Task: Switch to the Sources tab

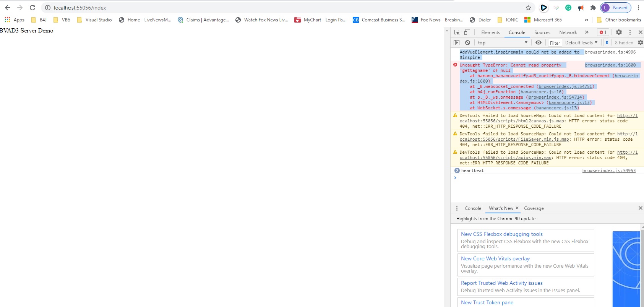Action: (x=542, y=32)
